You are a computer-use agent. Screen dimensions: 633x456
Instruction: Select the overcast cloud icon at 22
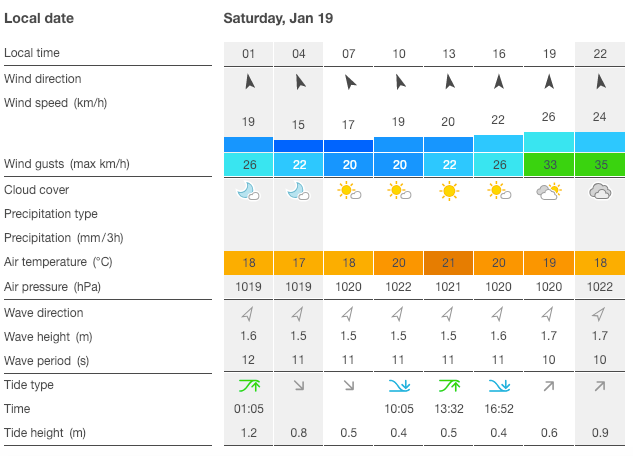(600, 191)
